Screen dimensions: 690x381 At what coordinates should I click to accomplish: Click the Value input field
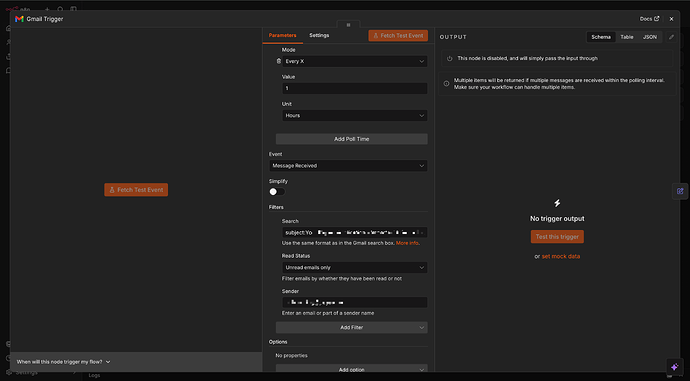coord(355,88)
